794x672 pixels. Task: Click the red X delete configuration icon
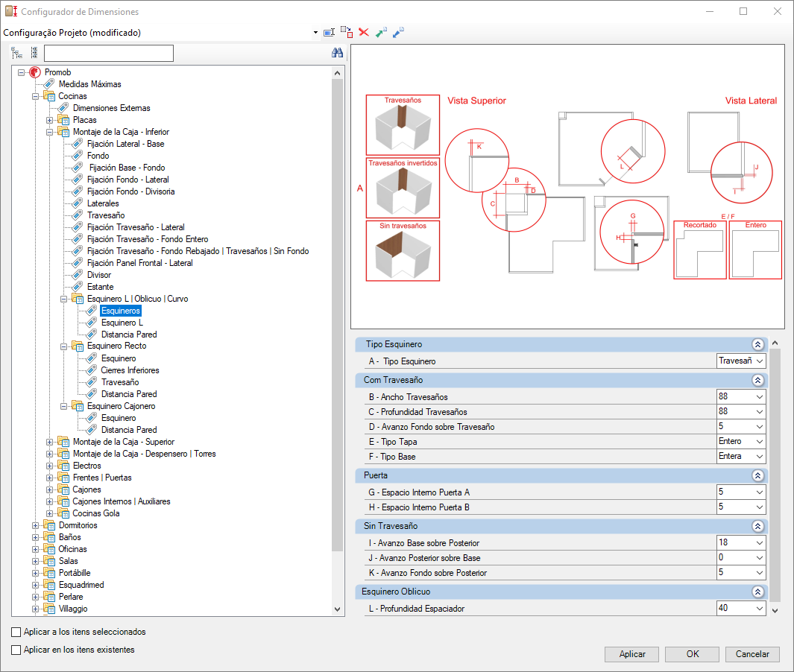pos(364,32)
